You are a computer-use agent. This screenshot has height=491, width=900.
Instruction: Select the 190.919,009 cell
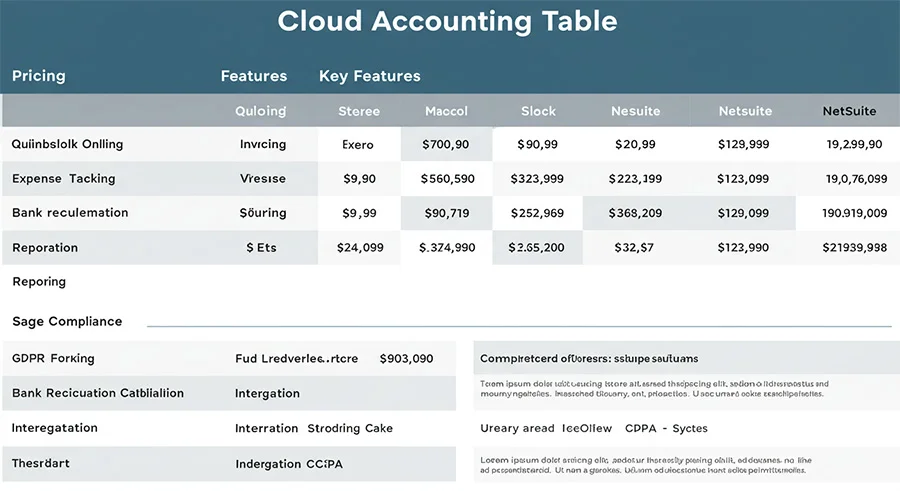tap(855, 213)
